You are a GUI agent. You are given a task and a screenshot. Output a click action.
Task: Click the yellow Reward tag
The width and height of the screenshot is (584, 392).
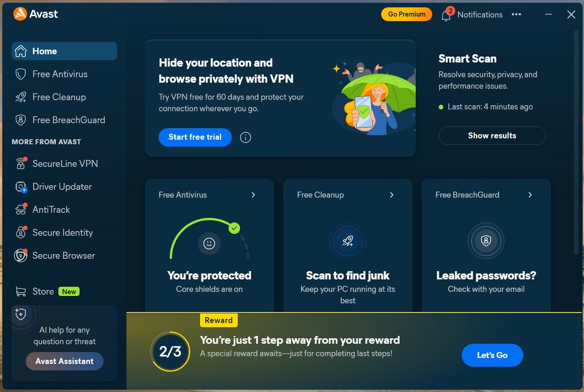pos(218,320)
